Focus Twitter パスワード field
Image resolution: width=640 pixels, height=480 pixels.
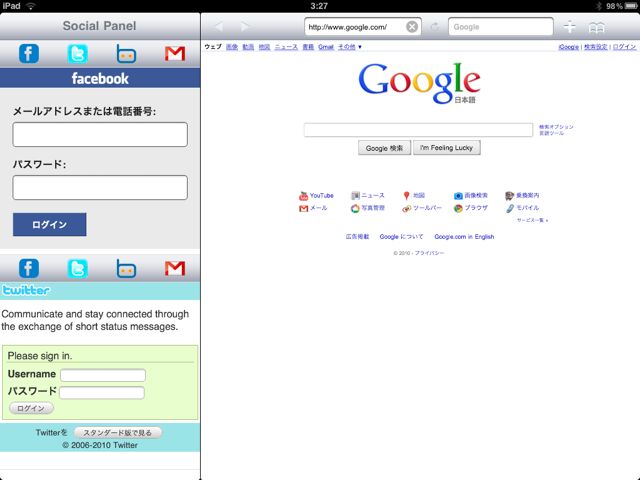(x=102, y=393)
